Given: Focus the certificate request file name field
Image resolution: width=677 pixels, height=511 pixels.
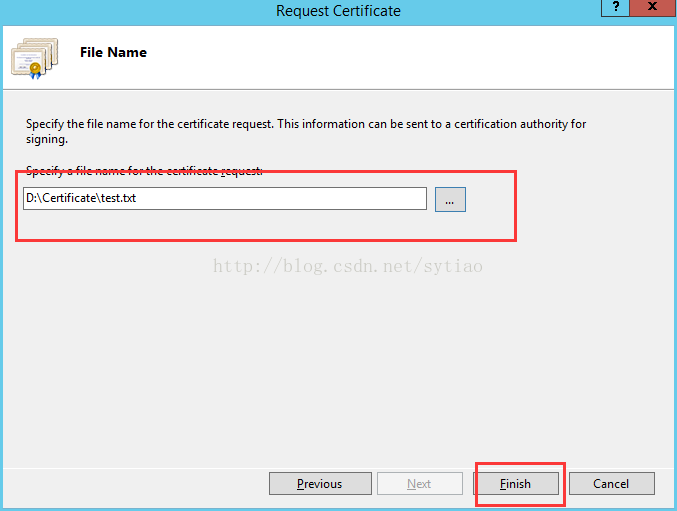Looking at the screenshot, I should [225, 199].
